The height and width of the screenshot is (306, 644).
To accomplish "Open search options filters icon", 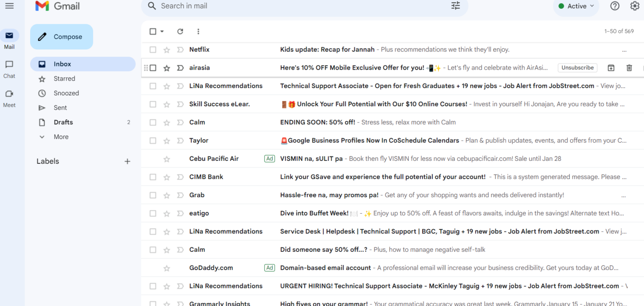I will 455,6.
